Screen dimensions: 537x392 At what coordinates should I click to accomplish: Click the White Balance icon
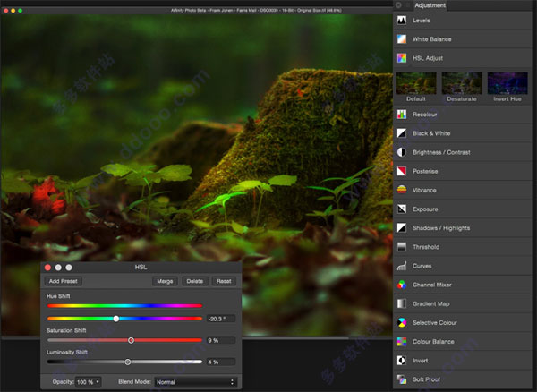tap(402, 39)
